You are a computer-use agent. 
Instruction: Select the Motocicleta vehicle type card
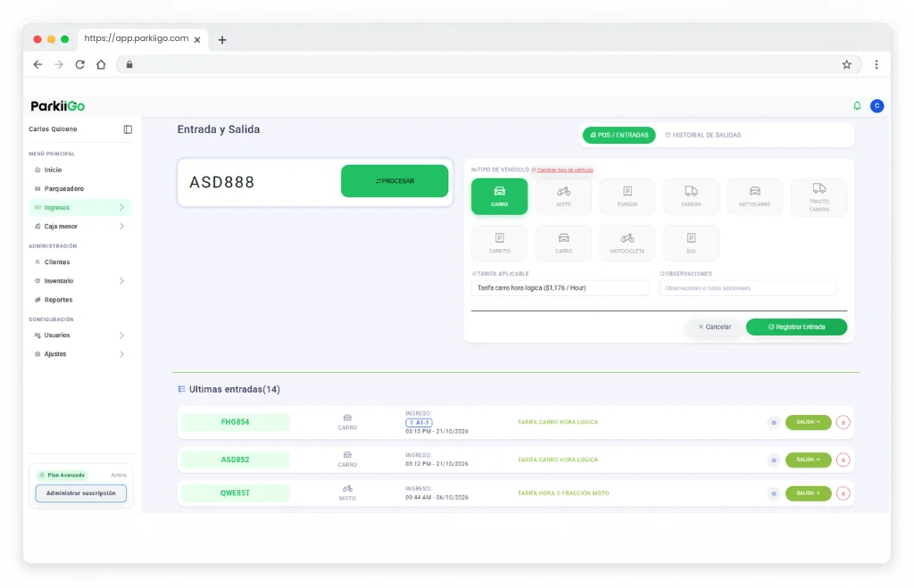tap(627, 243)
